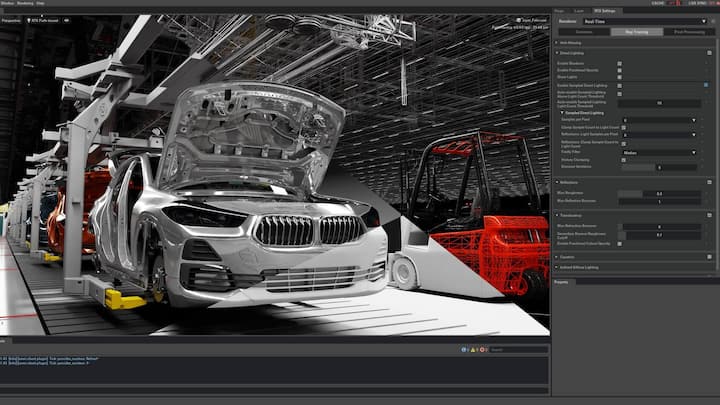720x405 pixels.
Task: Toggle Auto-enable Sampled Lighting Above Threshold checkbox
Action: click(619, 94)
